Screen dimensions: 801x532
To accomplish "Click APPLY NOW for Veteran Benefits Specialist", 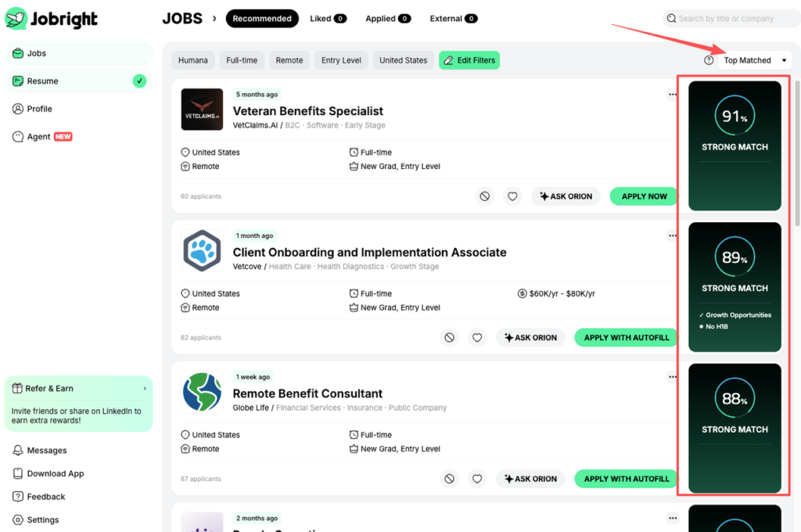I will 643,196.
